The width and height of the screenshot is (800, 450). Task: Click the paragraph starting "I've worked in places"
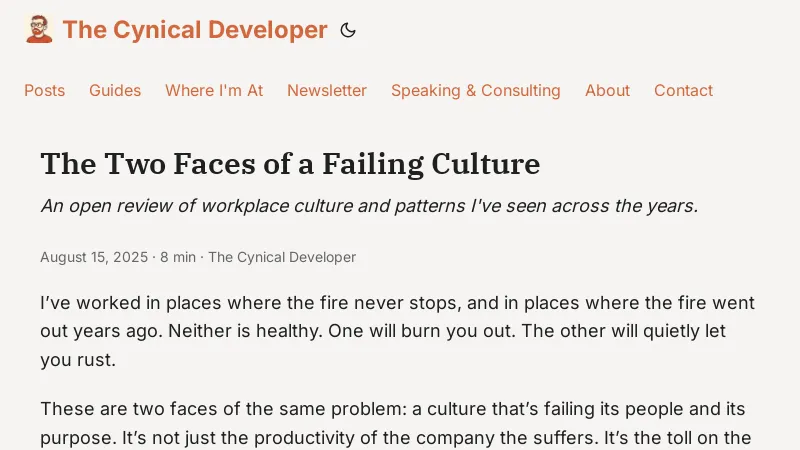[397, 331]
